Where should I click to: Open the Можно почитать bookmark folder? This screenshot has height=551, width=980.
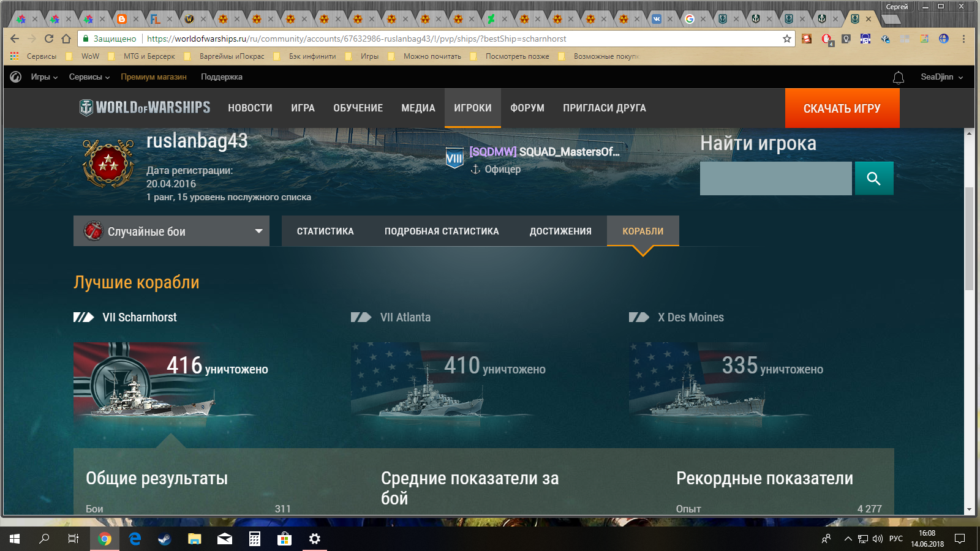[x=426, y=56]
